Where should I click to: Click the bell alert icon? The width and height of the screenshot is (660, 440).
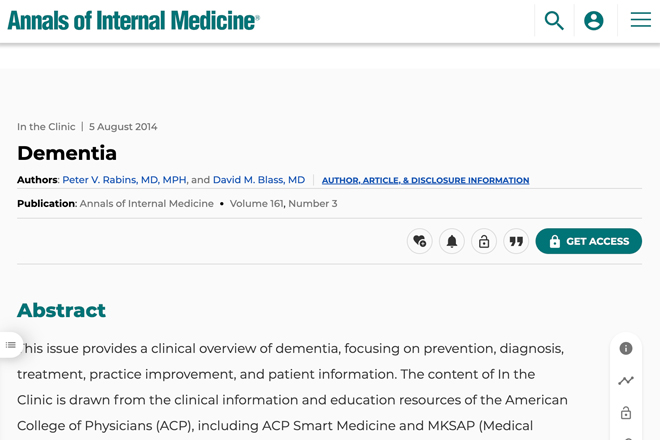pyautogui.click(x=452, y=241)
